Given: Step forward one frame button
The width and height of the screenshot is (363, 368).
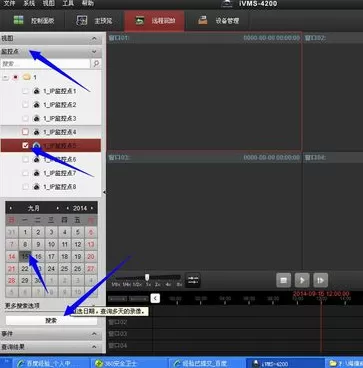Looking at the screenshot, I should 320,280.
